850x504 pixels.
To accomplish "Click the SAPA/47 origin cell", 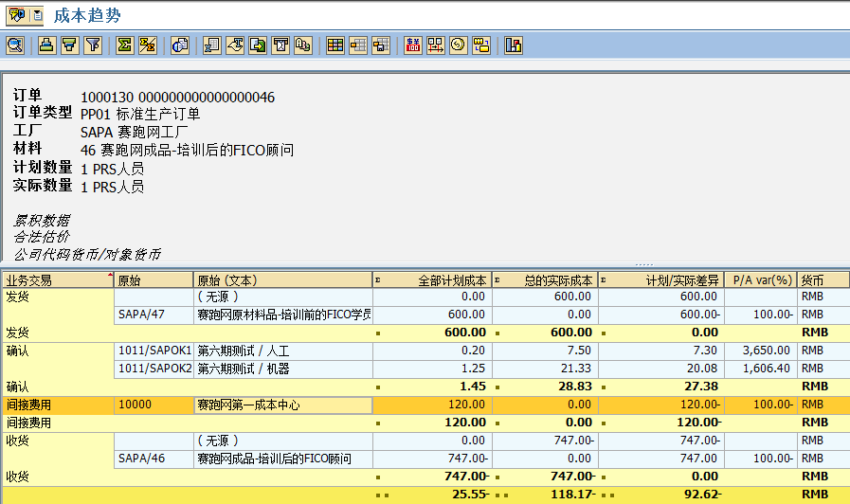I will pos(154,315).
